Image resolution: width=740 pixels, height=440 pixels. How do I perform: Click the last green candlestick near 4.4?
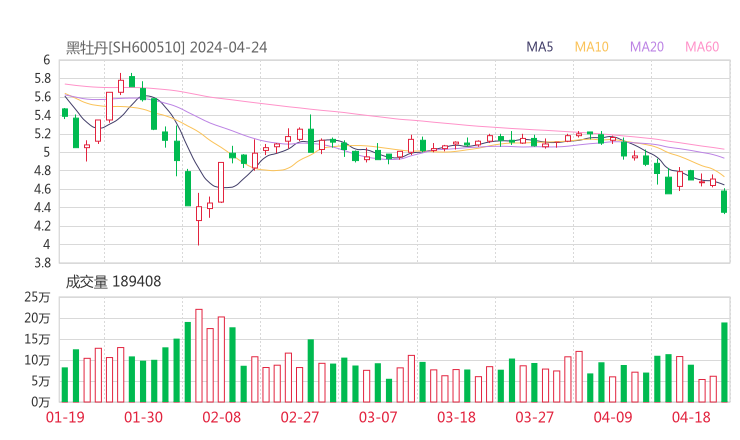click(x=724, y=201)
